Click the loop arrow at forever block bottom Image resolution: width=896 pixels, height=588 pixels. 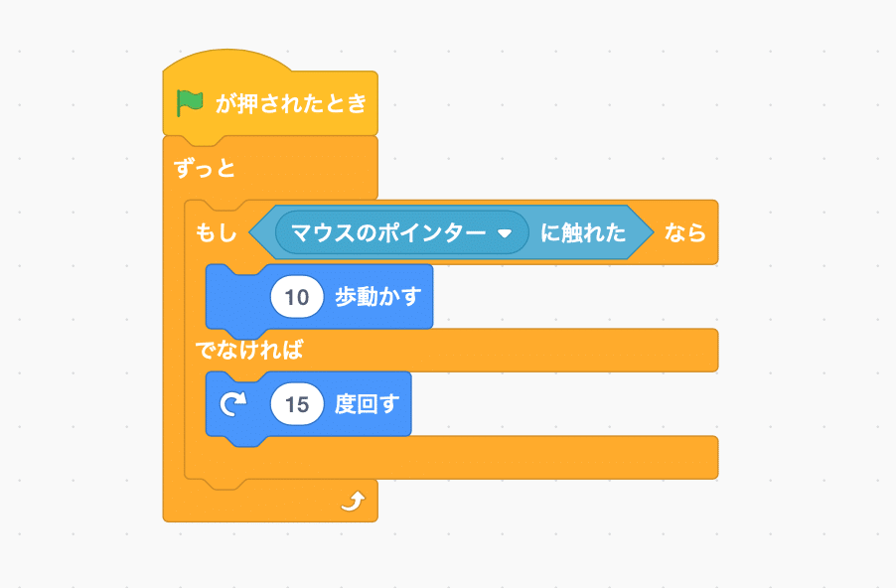pyautogui.click(x=353, y=501)
